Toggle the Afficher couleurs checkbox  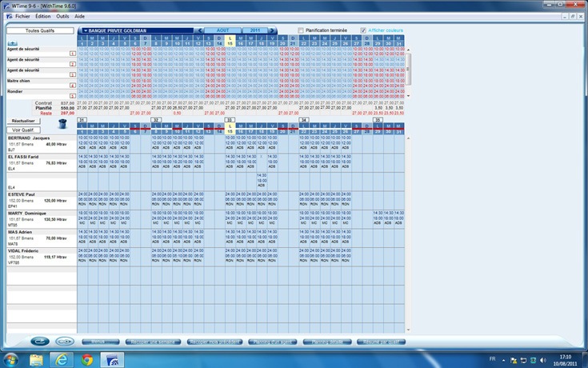(364, 30)
